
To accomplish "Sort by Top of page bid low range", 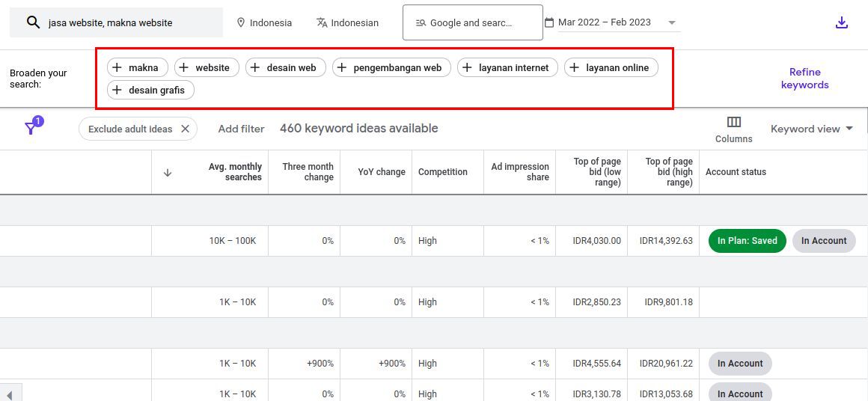I will click(x=597, y=172).
